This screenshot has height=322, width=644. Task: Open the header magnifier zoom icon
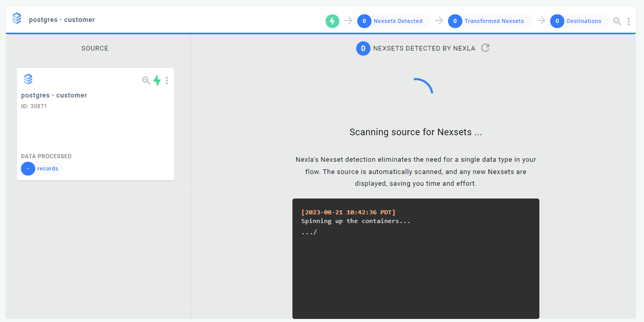point(617,21)
